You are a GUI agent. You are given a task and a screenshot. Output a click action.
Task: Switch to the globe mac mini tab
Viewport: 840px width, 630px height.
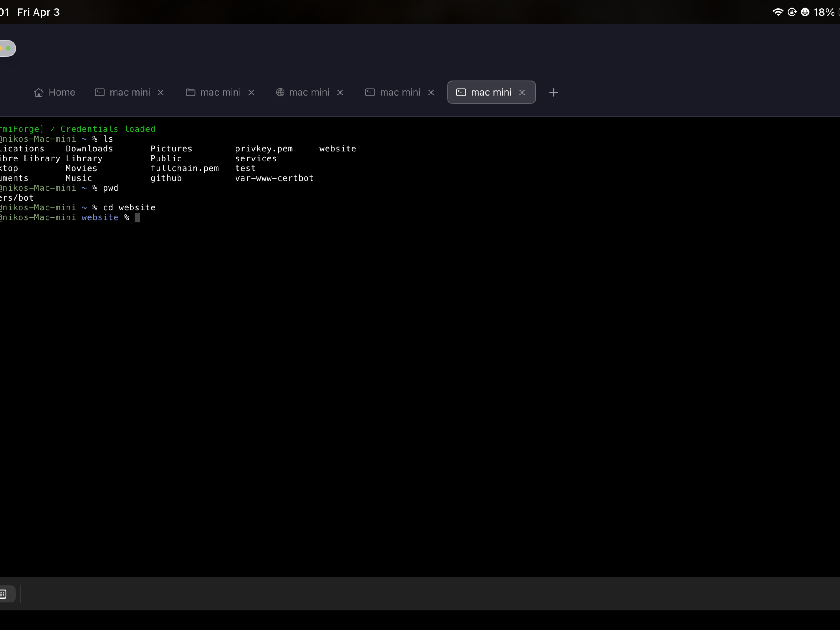point(309,92)
